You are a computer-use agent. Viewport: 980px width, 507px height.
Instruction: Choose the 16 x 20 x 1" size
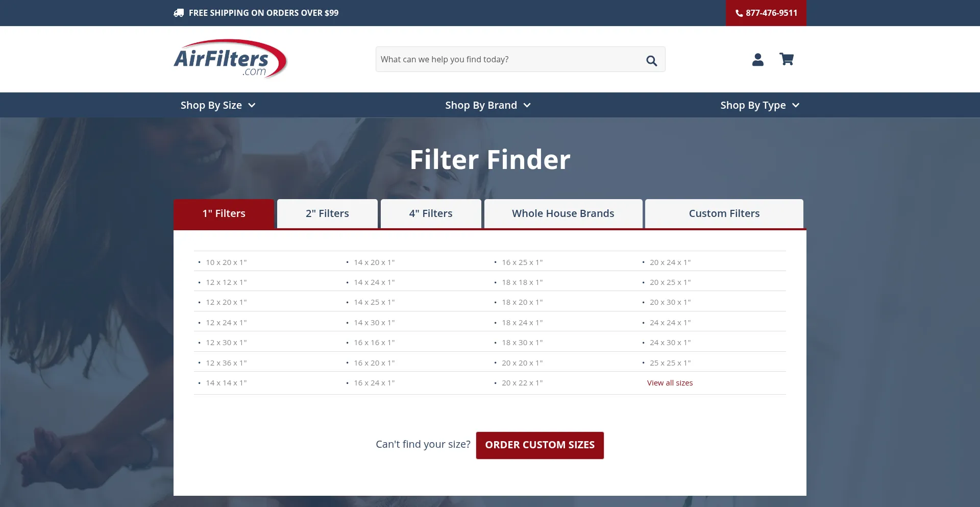click(374, 363)
